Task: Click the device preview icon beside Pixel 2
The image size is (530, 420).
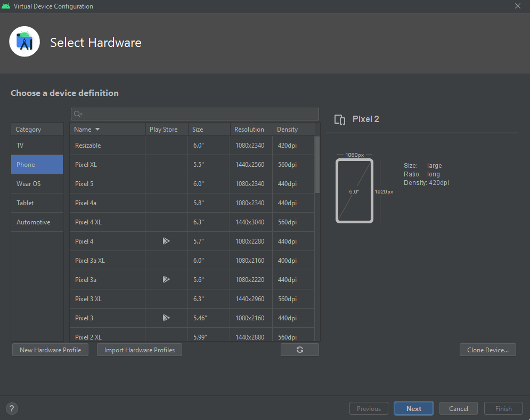Action: click(340, 119)
